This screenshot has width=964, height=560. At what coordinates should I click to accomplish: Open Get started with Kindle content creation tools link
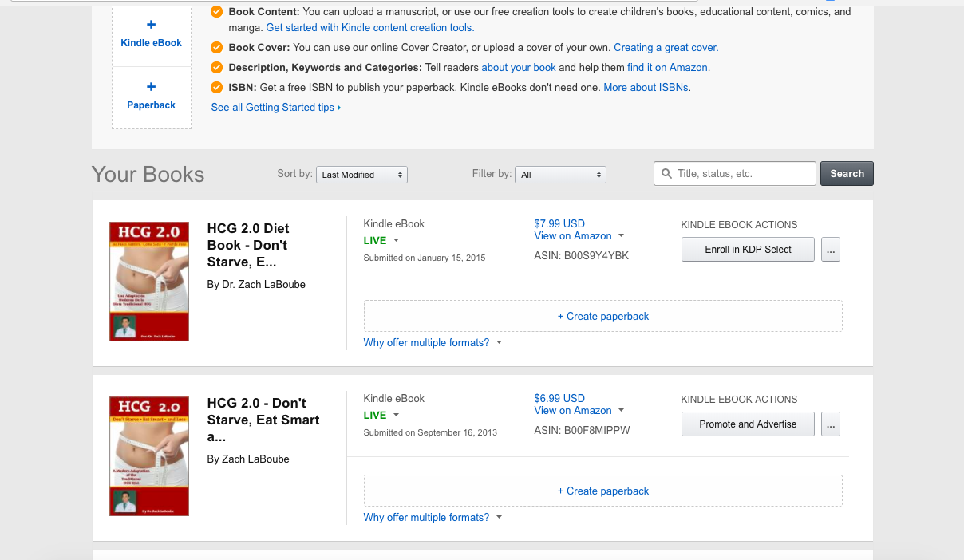[370, 27]
